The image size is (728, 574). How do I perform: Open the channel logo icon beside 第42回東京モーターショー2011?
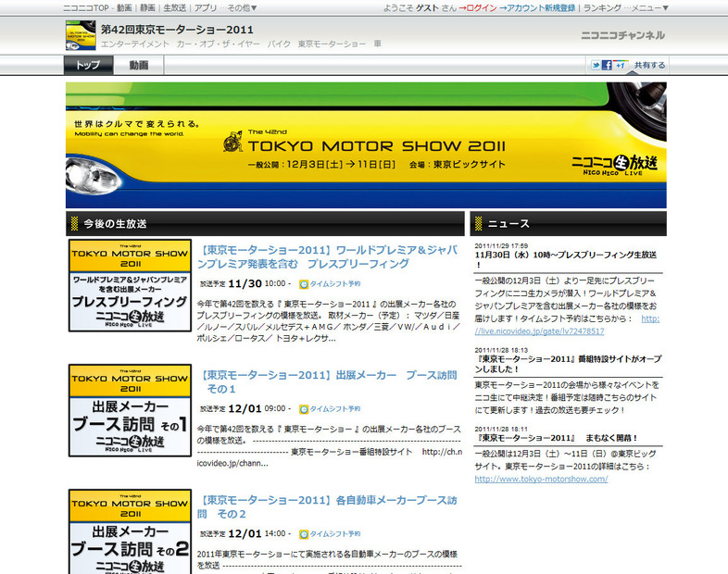click(81, 35)
